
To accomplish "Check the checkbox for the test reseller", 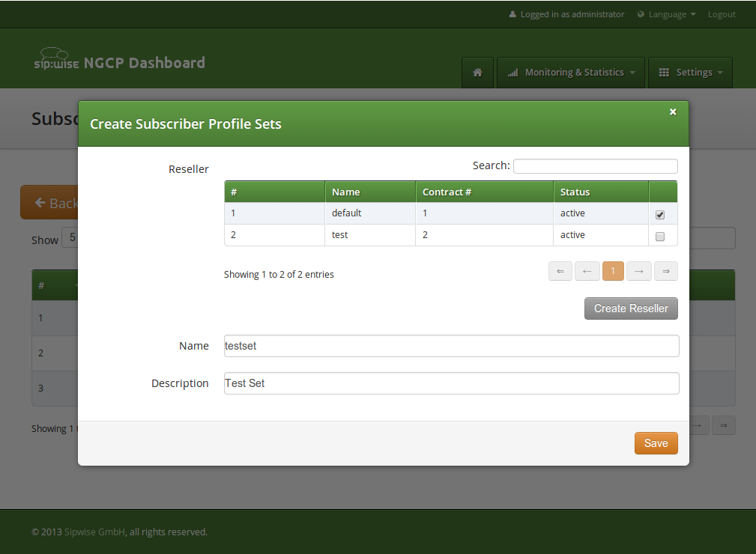I will (659, 236).
